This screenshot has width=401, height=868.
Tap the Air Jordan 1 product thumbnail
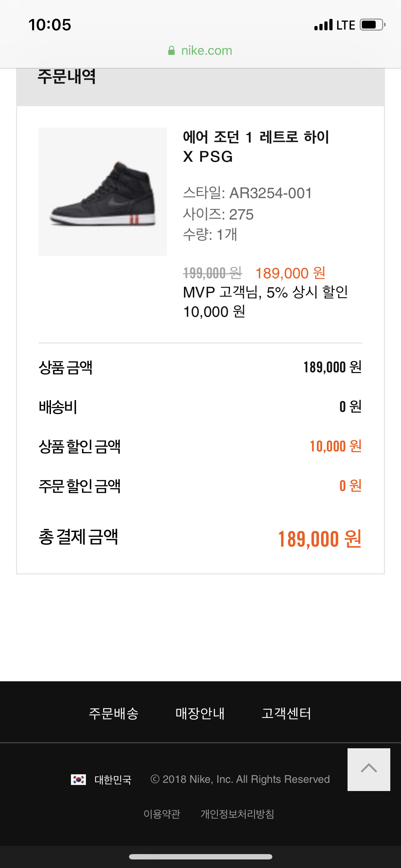pos(103,192)
